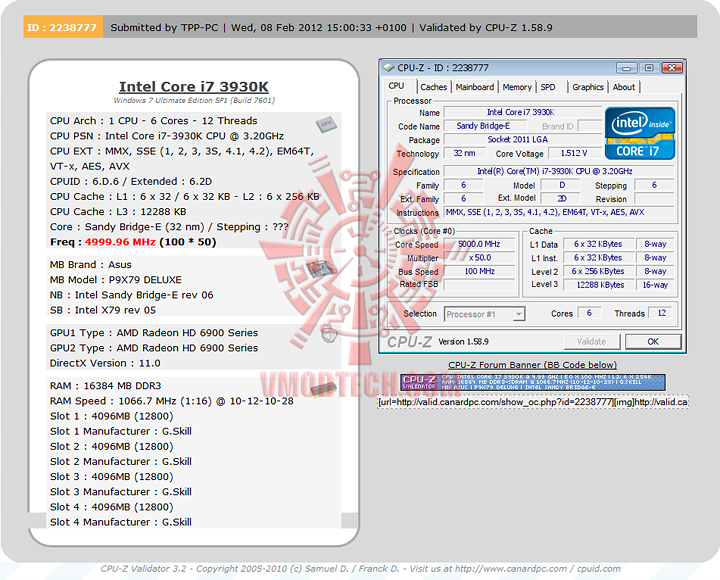This screenshot has height=580, width=720.
Task: Click the Bus Speed 100 MHz field
Action: [x=479, y=271]
